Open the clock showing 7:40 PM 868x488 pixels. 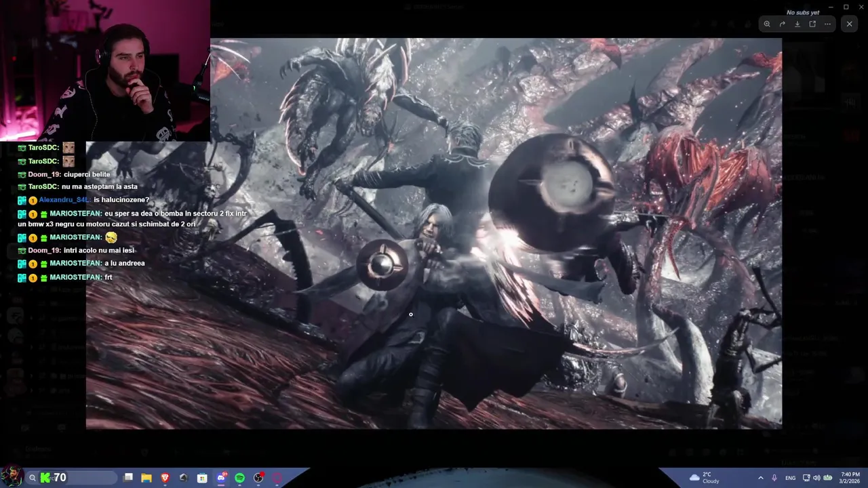click(x=850, y=478)
